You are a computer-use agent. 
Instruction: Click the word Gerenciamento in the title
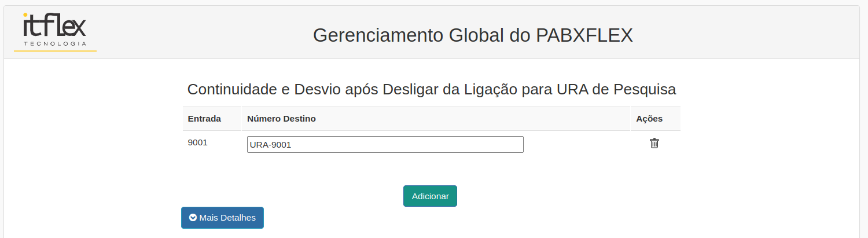point(378,35)
